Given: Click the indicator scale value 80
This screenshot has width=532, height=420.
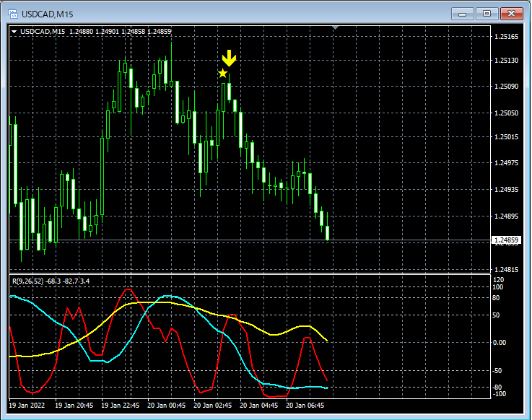Looking at the screenshot, I should pos(496,298).
